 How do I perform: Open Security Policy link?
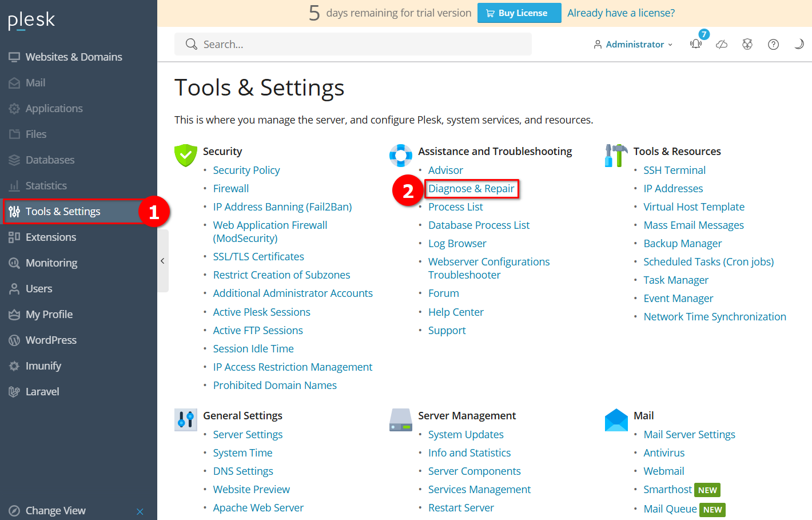[246, 170]
